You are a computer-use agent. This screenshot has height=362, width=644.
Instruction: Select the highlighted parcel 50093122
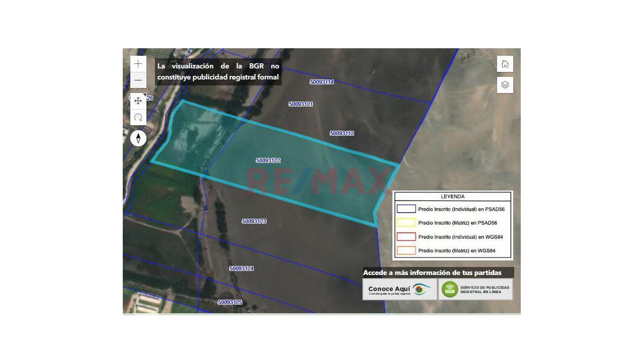click(x=268, y=160)
